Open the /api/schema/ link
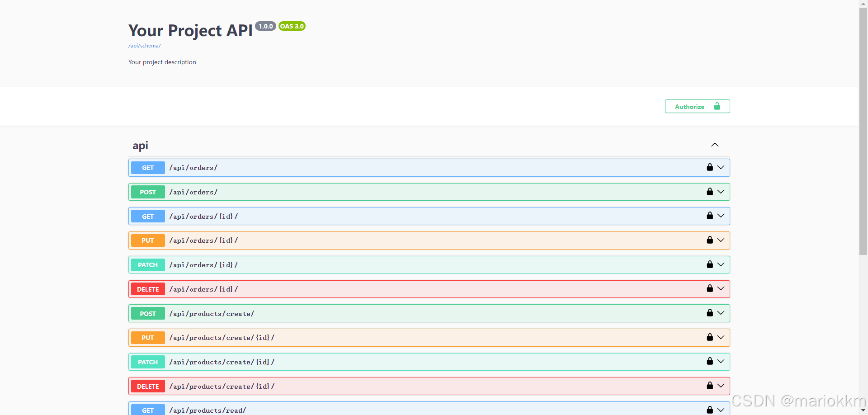 (x=144, y=46)
